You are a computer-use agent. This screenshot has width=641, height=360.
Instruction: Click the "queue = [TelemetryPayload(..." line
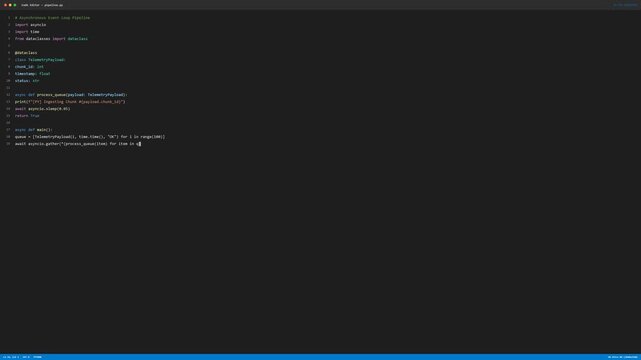[x=90, y=137]
